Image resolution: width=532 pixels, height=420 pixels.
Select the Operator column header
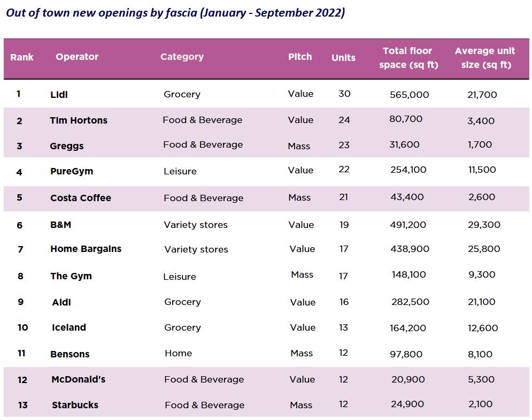point(77,57)
